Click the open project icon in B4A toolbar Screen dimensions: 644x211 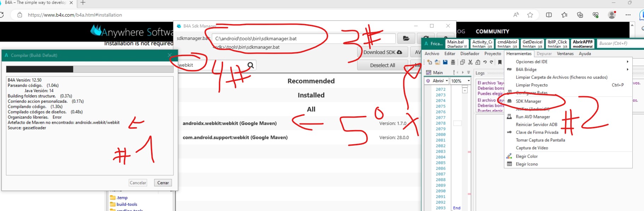coord(437,62)
